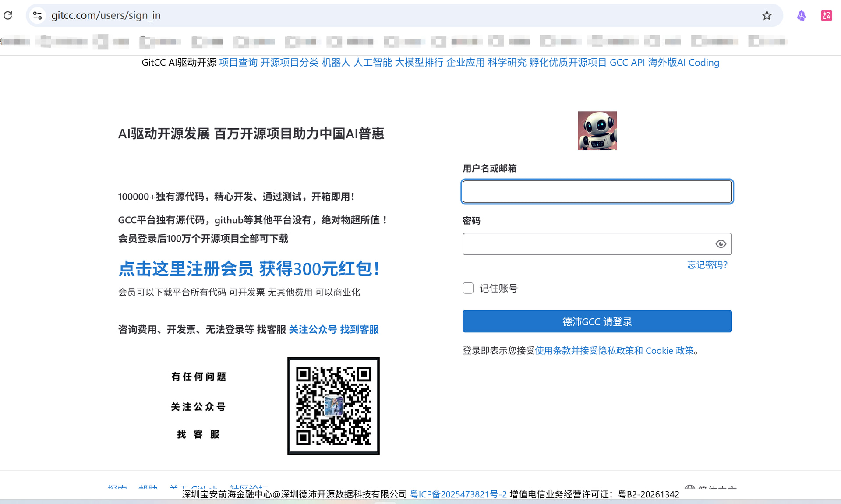Screen dimensions: 841x504
Task: Click the 有任何问题 text beside the QR code
Action: tap(198, 377)
